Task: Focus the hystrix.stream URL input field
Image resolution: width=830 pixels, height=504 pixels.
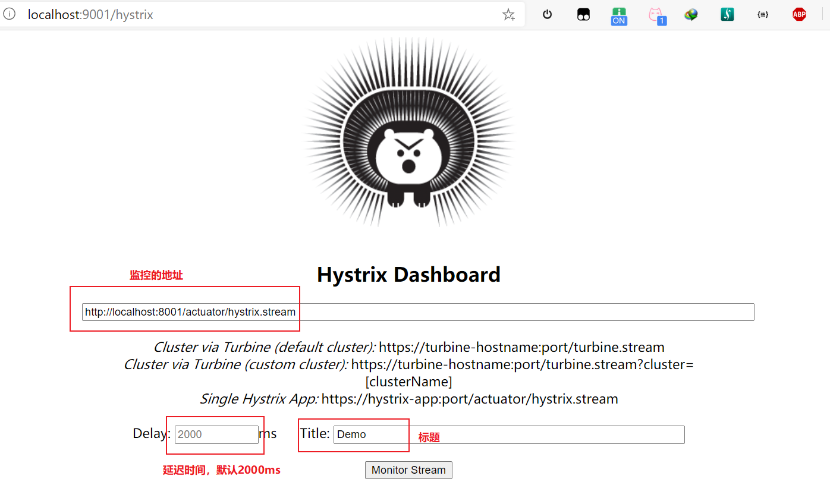Action: [x=418, y=312]
